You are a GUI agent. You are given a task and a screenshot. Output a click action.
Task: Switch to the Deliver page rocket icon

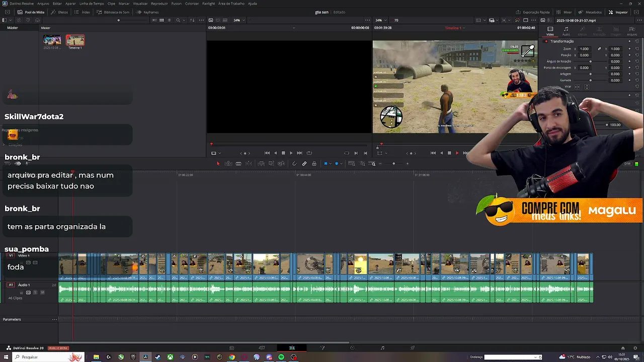413,348
